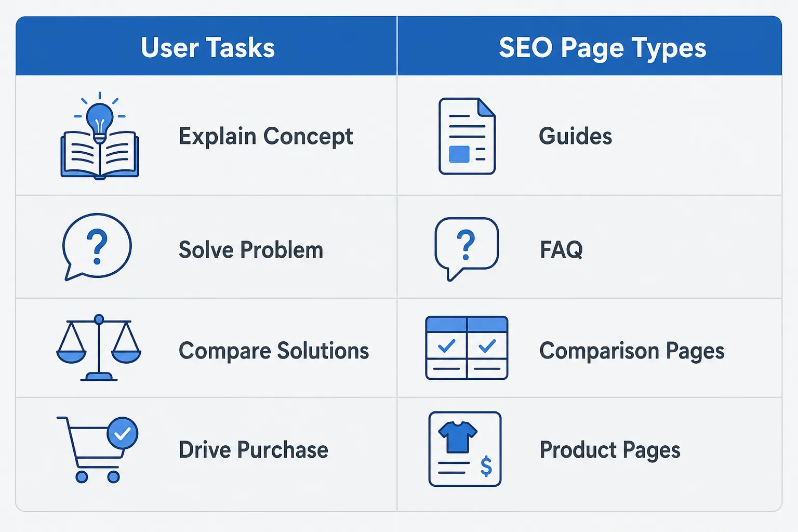Click the shopping cart icon
The image size is (798, 532).
point(97,449)
